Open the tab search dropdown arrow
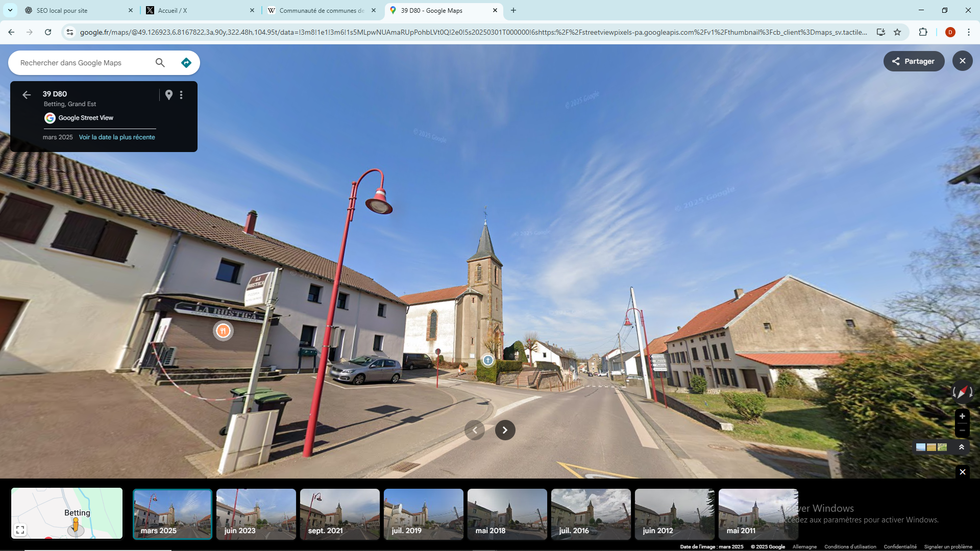 point(10,10)
